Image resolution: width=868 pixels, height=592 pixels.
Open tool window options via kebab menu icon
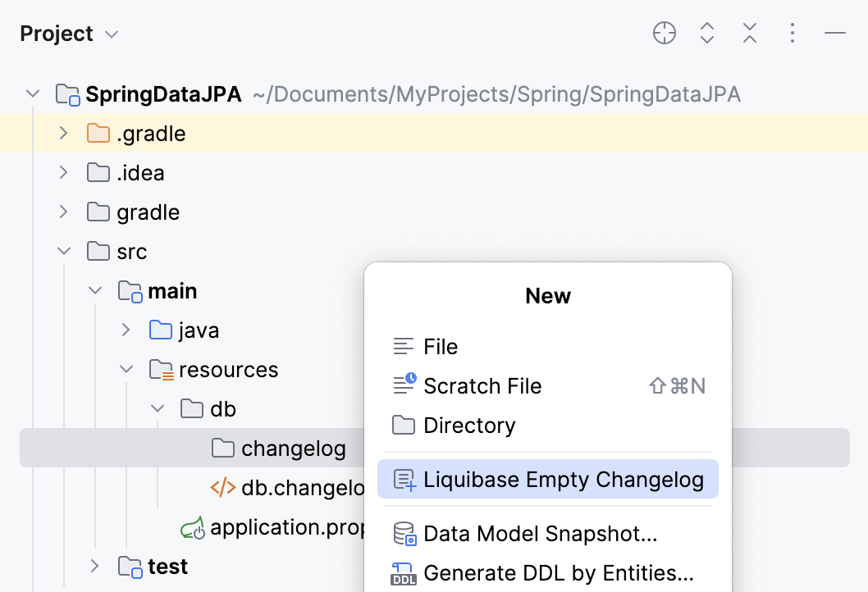(792, 33)
